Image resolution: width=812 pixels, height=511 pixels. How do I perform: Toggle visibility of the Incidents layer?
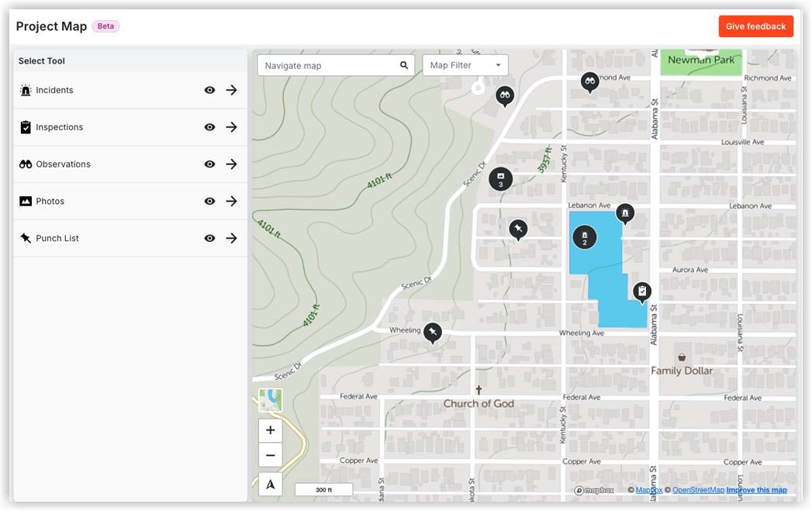click(x=209, y=90)
